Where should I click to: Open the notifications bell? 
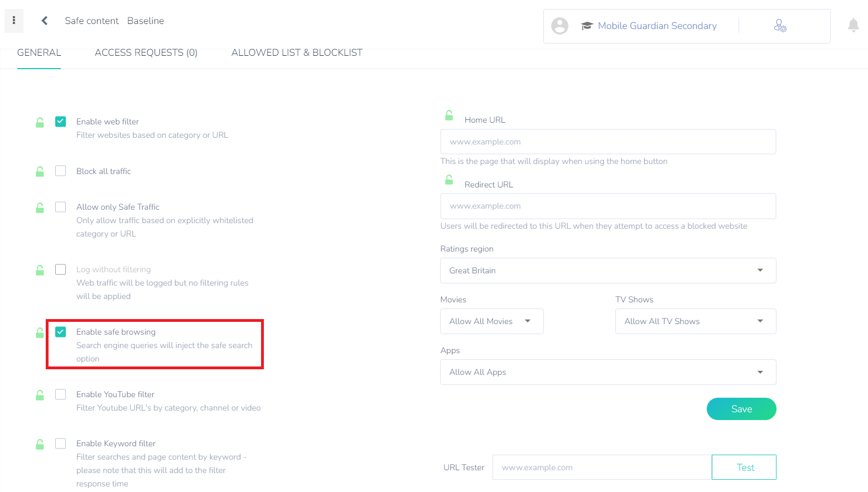pos(853,25)
